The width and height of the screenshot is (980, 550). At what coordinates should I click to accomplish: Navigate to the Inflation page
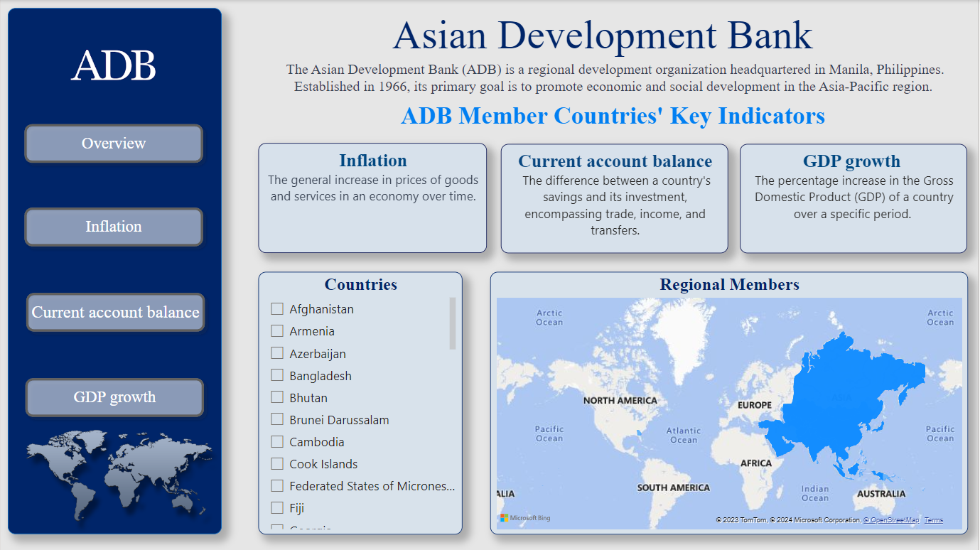(x=114, y=227)
